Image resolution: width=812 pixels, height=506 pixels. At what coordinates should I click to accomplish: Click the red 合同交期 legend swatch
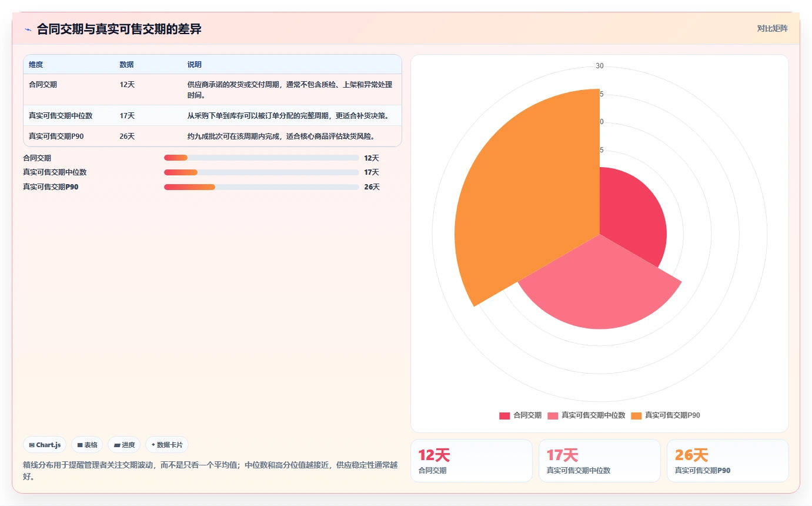point(504,415)
